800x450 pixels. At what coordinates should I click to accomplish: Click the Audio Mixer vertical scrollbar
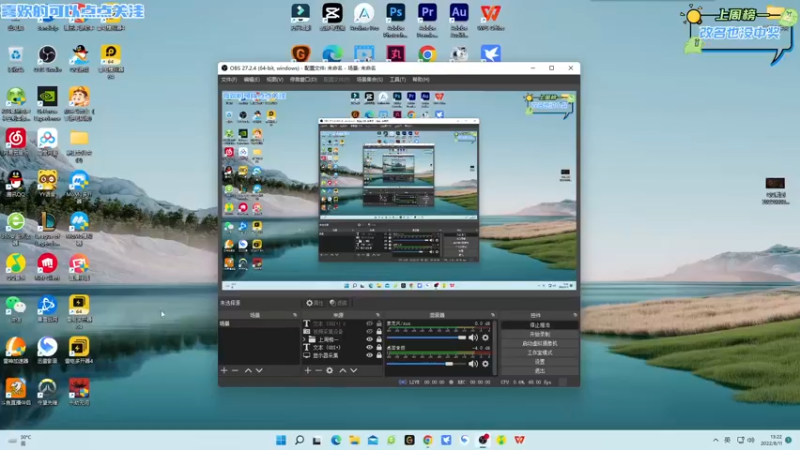click(495, 348)
